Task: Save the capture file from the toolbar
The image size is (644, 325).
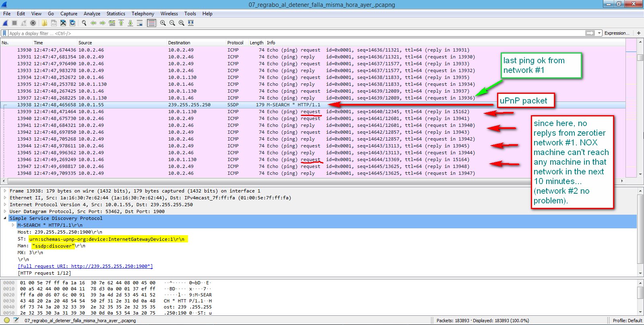Action: click(x=54, y=23)
